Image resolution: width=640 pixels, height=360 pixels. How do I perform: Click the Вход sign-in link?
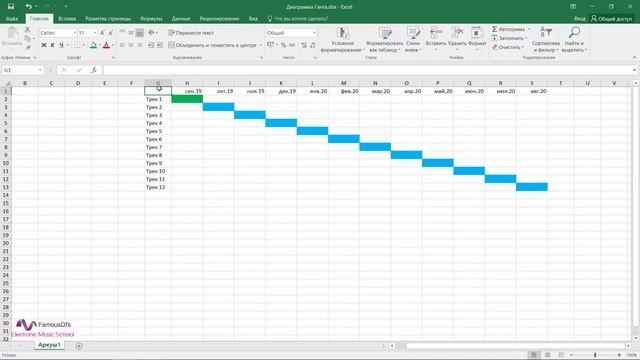tap(579, 19)
